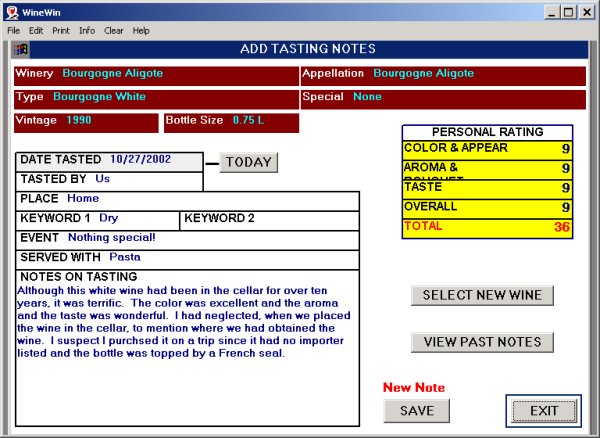Save the tasting note

point(417,410)
